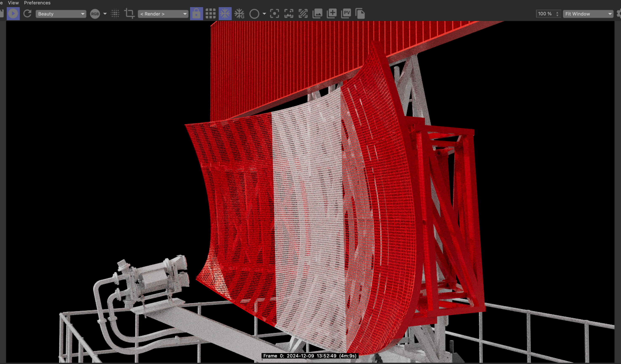
Task: Toggle the IPR play button
Action: point(13,13)
